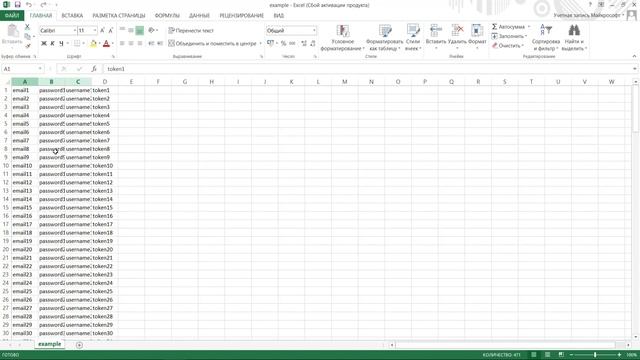This screenshot has width=640, height=360.
Task: Open Conditional Formatting (Условное форматирование)
Action: 342,38
